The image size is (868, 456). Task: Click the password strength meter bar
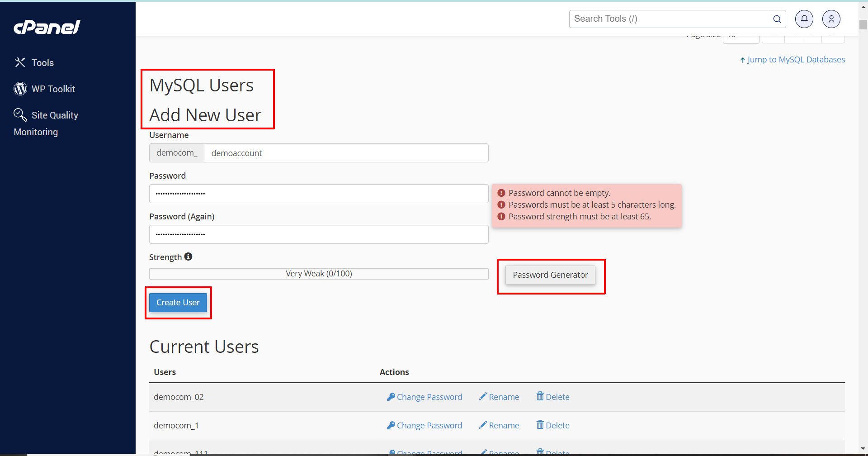pyautogui.click(x=319, y=274)
